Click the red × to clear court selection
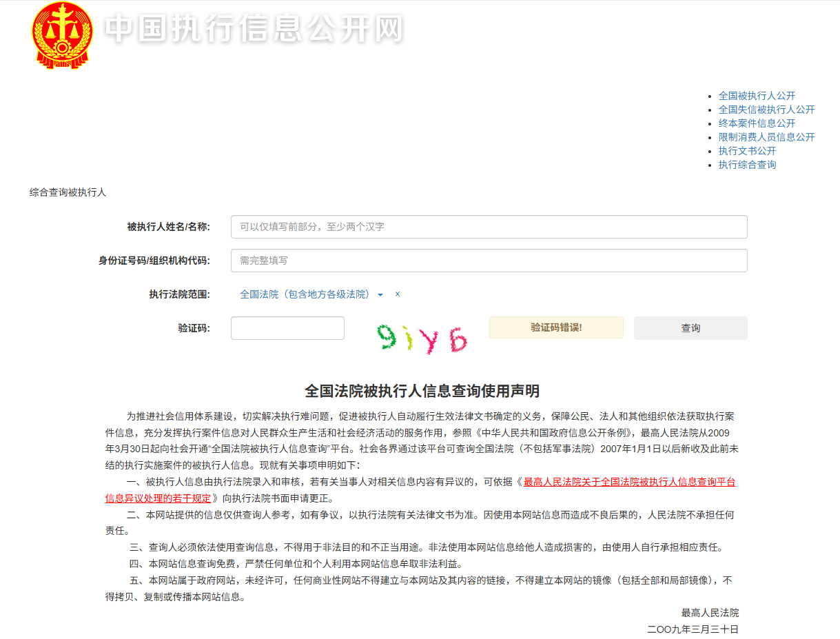This screenshot has width=840, height=639. 398,294
